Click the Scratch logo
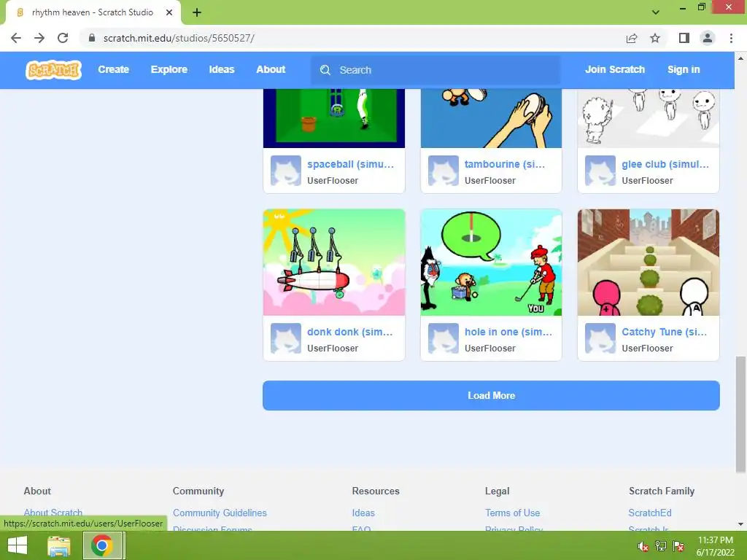 coord(53,70)
